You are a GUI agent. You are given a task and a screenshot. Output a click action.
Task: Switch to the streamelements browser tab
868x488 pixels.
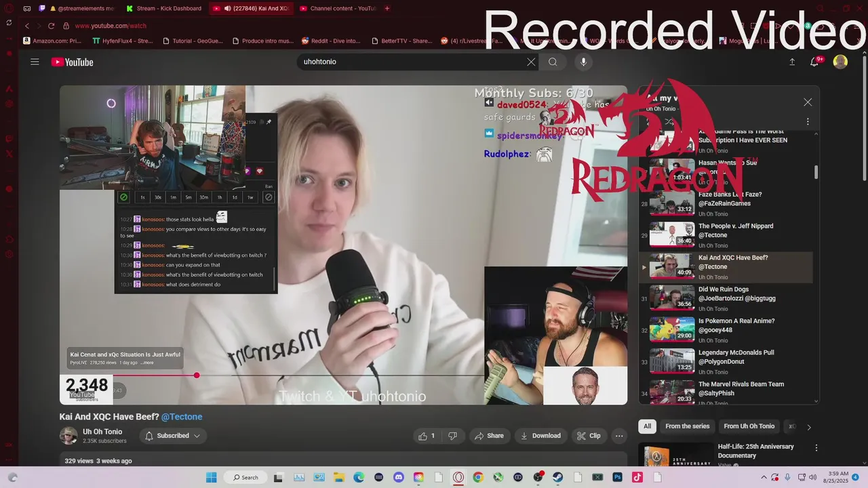click(81, 8)
